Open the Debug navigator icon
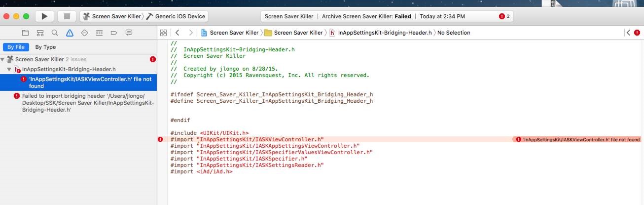Viewport: 644px width, 205px height. tap(99, 33)
